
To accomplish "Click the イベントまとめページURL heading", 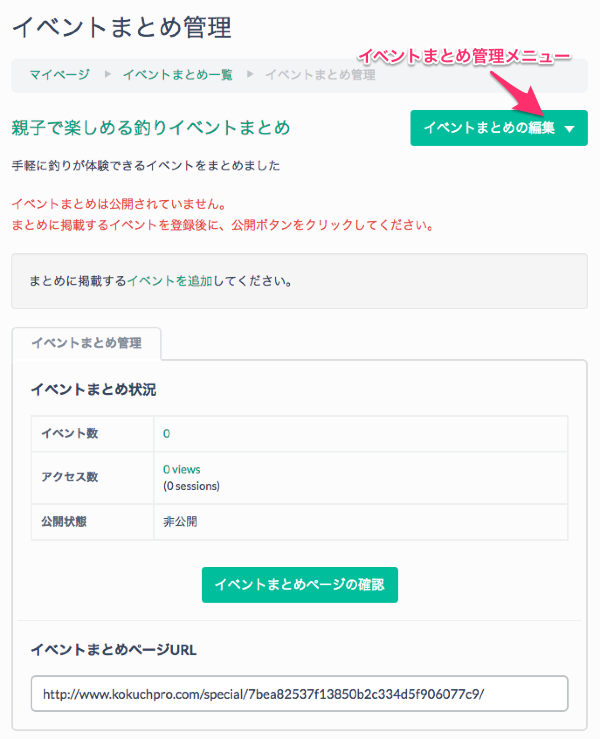I will coord(114,649).
